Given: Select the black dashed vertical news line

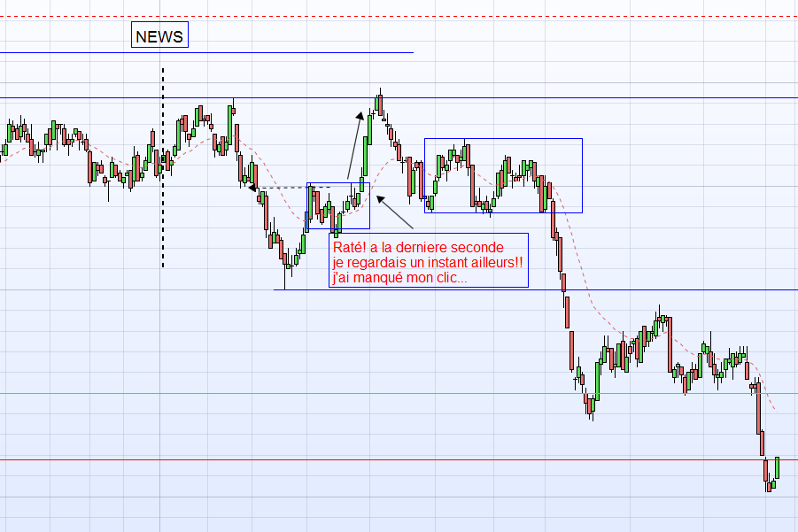Looking at the screenshot, I should [163, 168].
